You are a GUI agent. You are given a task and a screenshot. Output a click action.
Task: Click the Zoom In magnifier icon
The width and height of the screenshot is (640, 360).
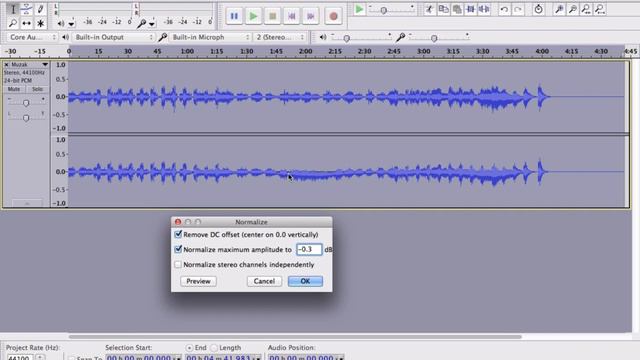559,9
